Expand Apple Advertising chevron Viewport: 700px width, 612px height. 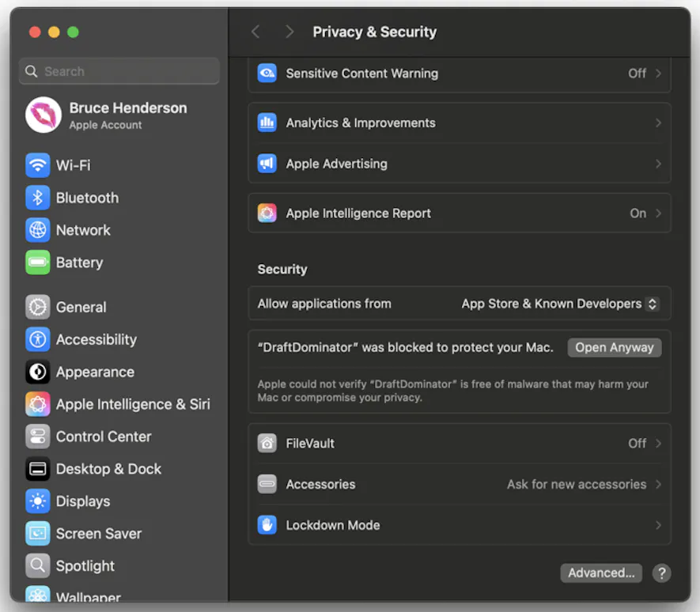658,164
